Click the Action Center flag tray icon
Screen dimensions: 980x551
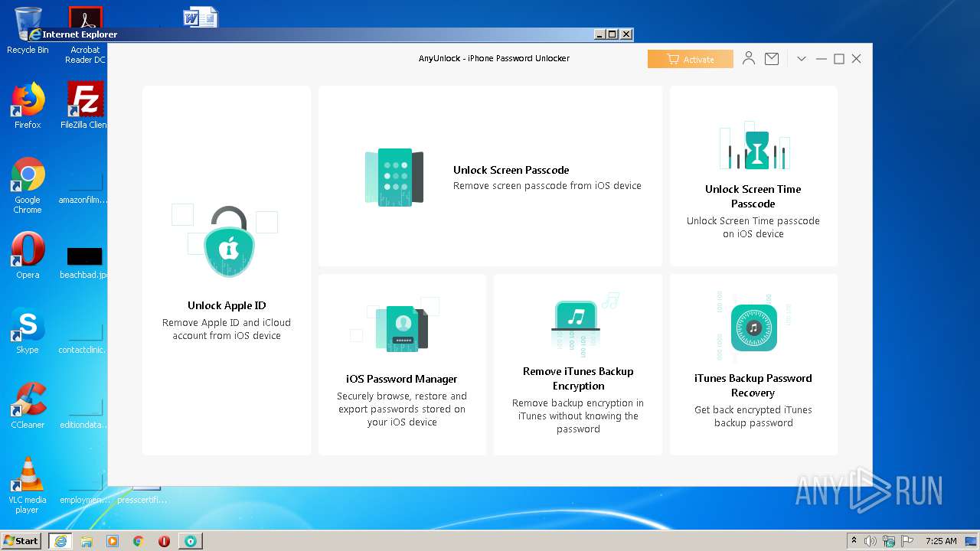(907, 541)
